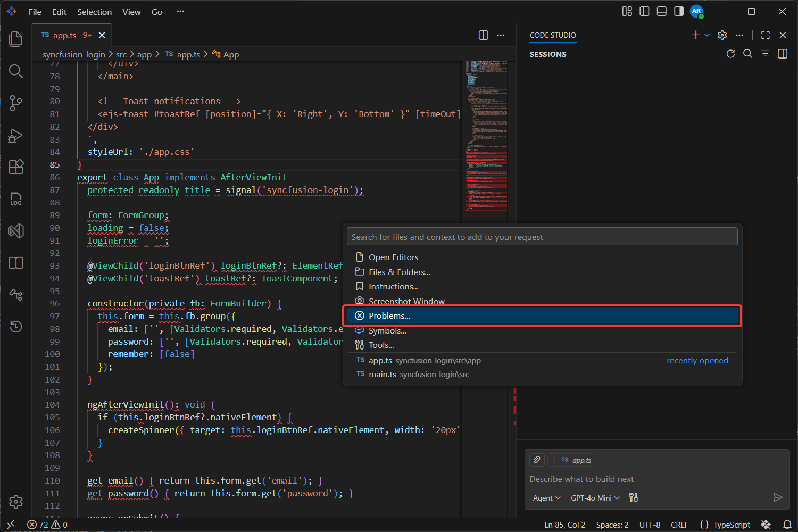Click into the file and context search field

coord(542,236)
